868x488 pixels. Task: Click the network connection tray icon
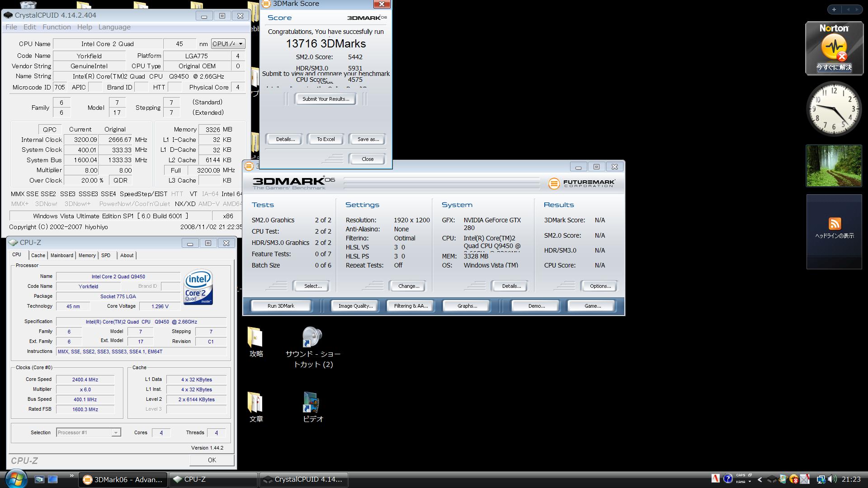pos(821,479)
